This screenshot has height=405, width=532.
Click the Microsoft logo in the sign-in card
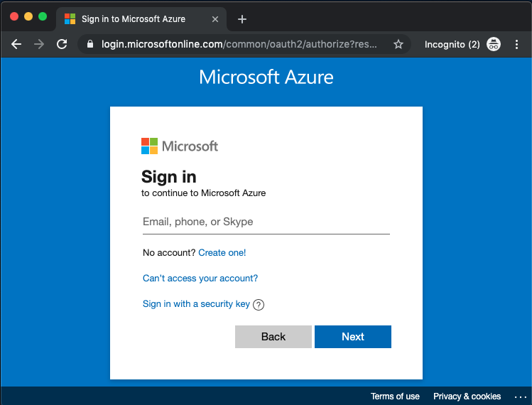pyautogui.click(x=180, y=146)
